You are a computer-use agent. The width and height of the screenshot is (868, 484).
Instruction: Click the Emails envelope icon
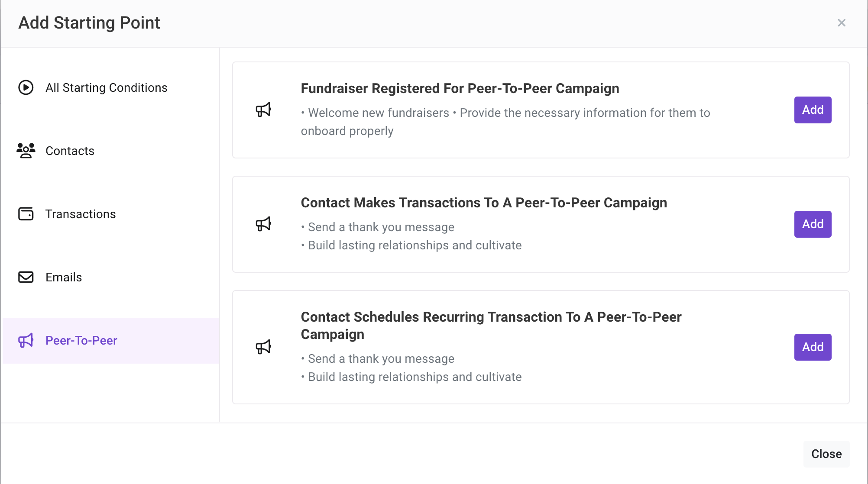tap(26, 277)
